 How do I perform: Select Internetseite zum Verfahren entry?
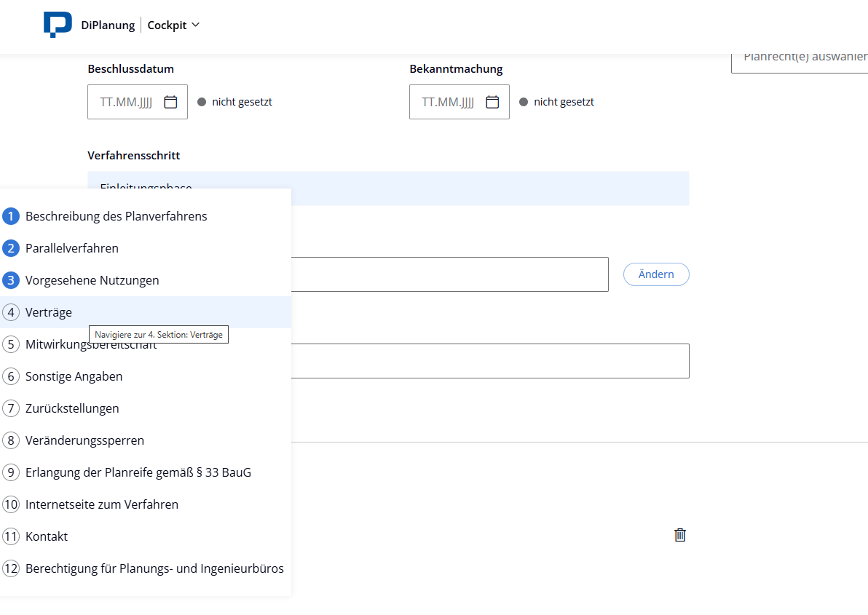pos(102,504)
